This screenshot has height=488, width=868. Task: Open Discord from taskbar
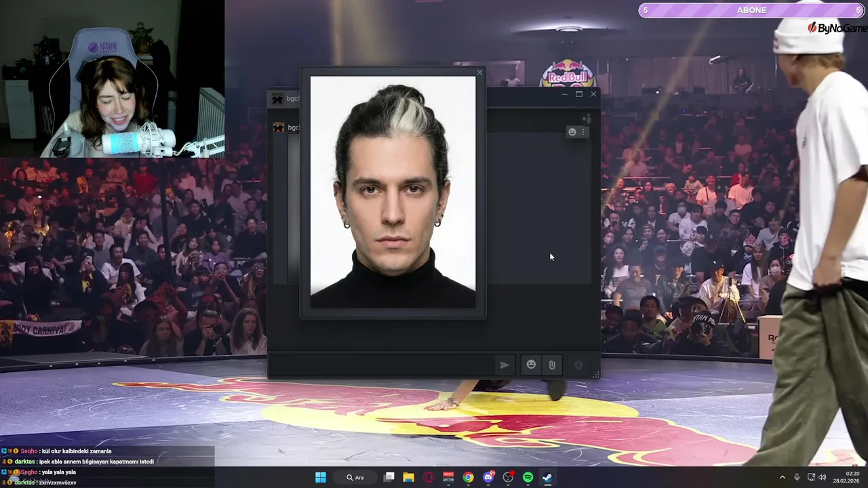(488, 477)
